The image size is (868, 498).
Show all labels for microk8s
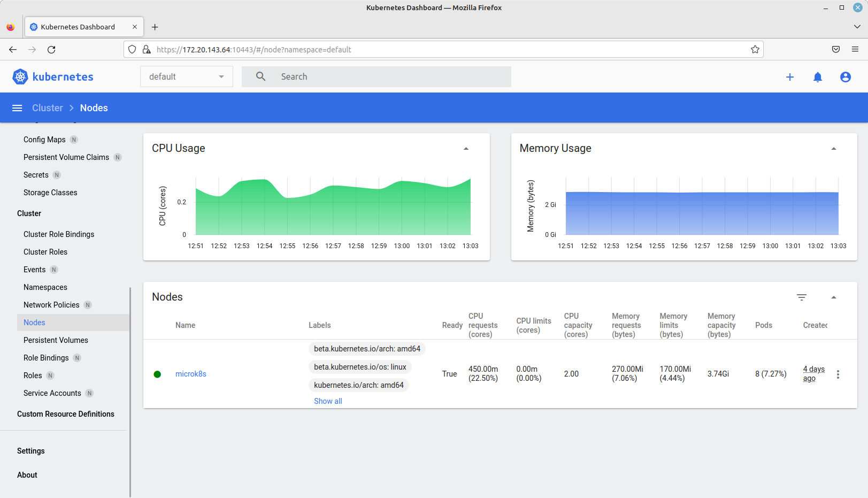(328, 401)
